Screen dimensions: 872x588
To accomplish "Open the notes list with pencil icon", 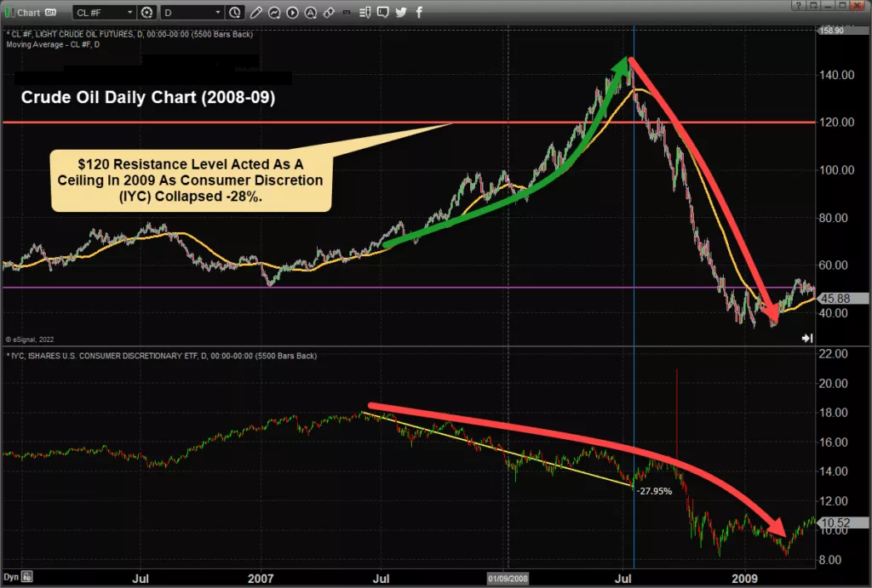I will tap(364, 12).
